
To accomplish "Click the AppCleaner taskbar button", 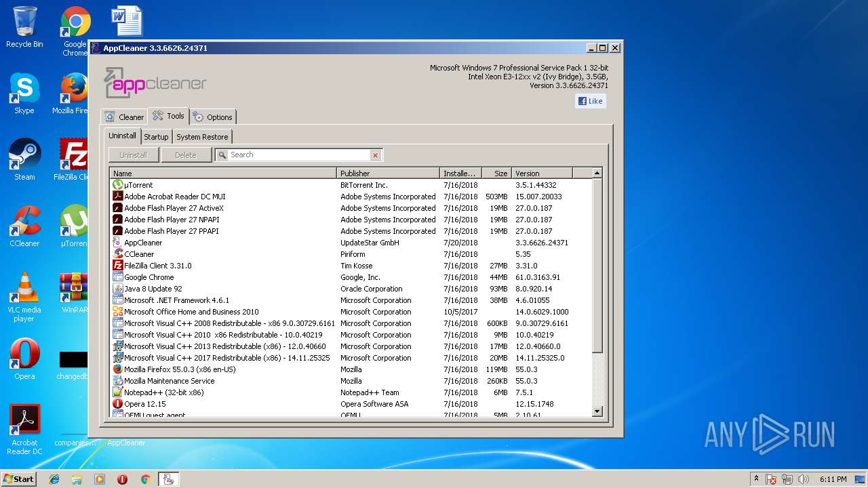I will (x=168, y=479).
